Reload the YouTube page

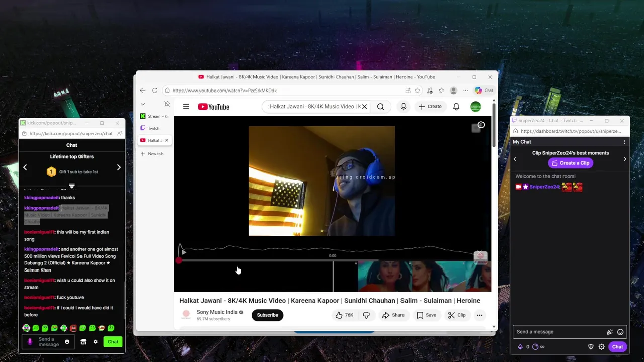[155, 90]
